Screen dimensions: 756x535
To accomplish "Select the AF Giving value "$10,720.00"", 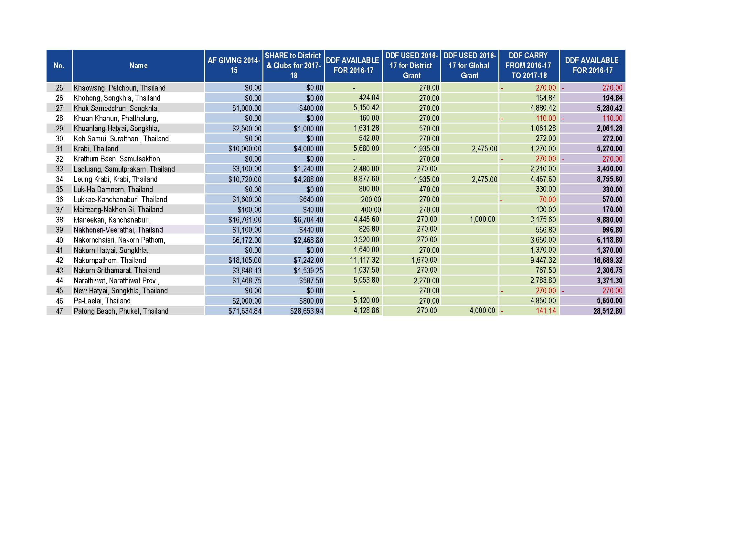I will [x=245, y=179].
